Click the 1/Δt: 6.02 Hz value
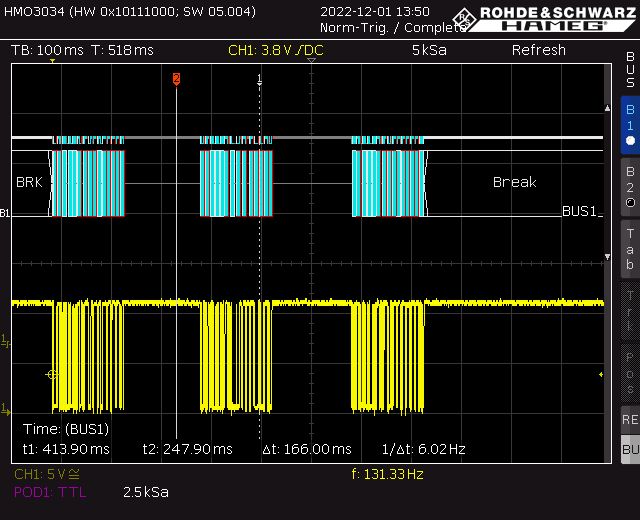The height and width of the screenshot is (520, 640). click(424, 449)
